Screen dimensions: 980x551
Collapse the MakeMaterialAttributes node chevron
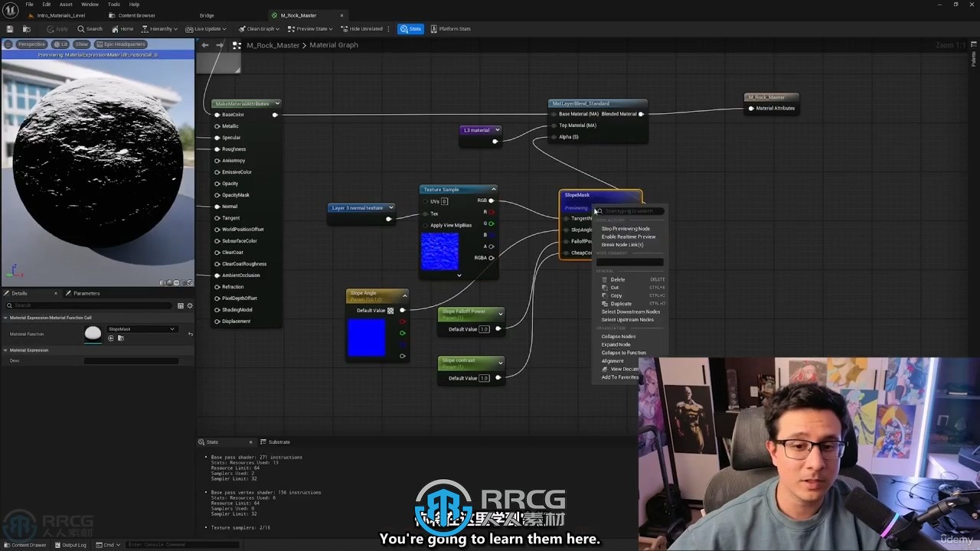tap(277, 103)
